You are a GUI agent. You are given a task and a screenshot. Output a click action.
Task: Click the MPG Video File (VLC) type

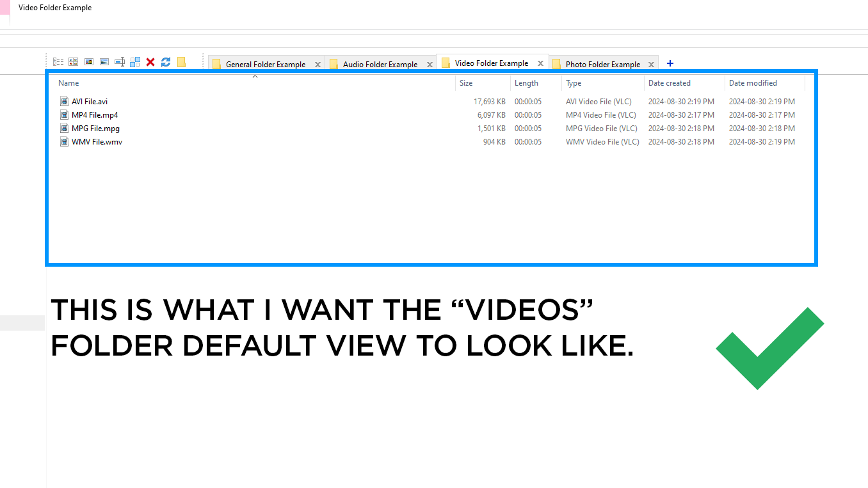click(602, 128)
